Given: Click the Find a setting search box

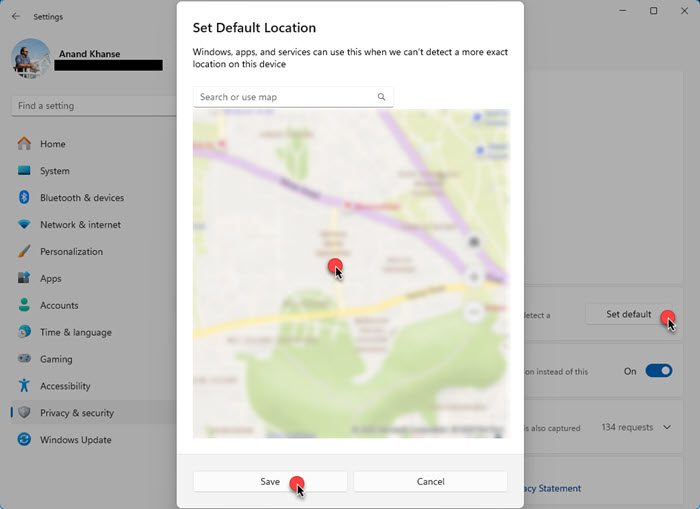Looking at the screenshot, I should [x=94, y=106].
